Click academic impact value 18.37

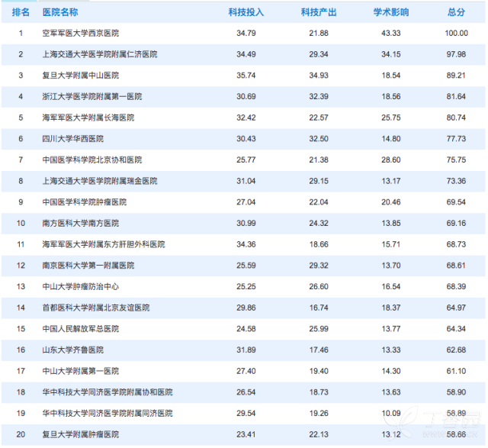pos(391,308)
